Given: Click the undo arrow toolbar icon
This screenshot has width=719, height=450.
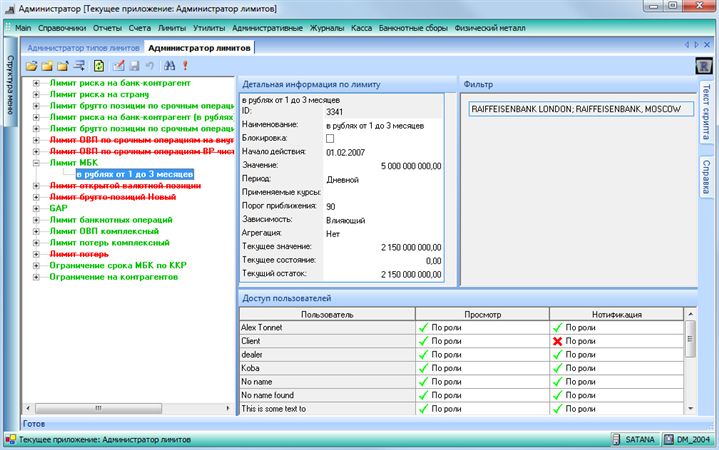Looking at the screenshot, I should [x=149, y=66].
